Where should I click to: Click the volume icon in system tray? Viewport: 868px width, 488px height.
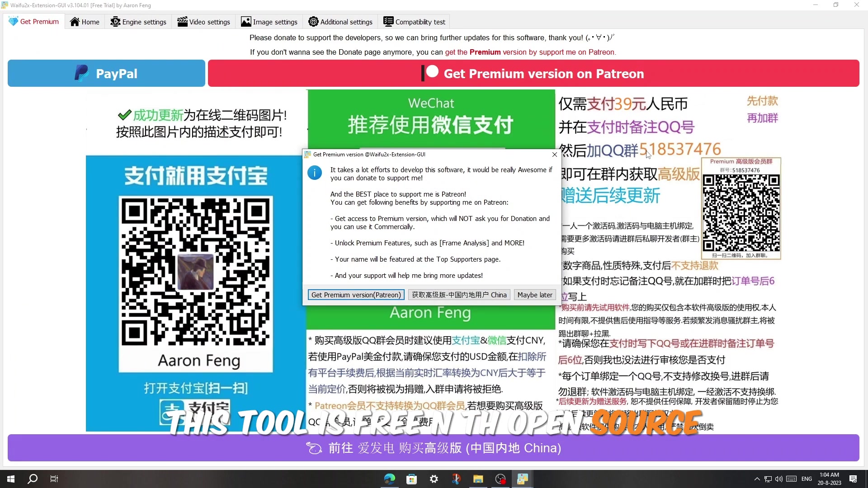coord(778,479)
